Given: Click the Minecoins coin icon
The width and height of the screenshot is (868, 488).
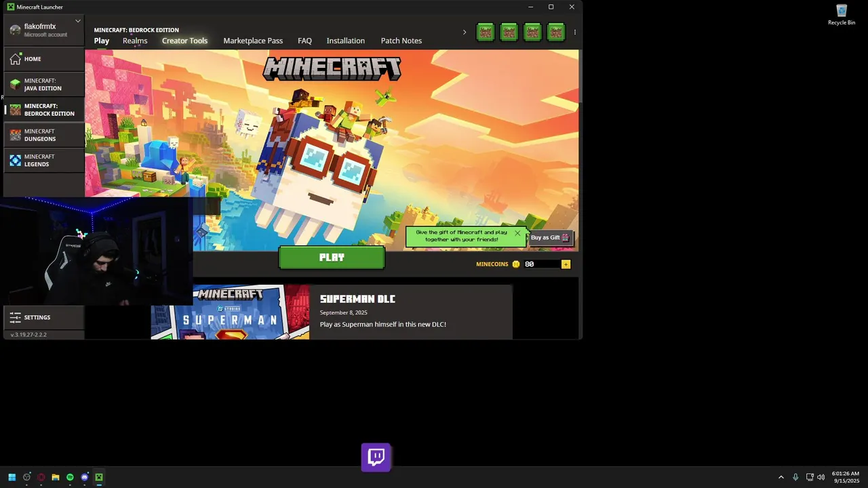Looking at the screenshot, I should pyautogui.click(x=516, y=264).
